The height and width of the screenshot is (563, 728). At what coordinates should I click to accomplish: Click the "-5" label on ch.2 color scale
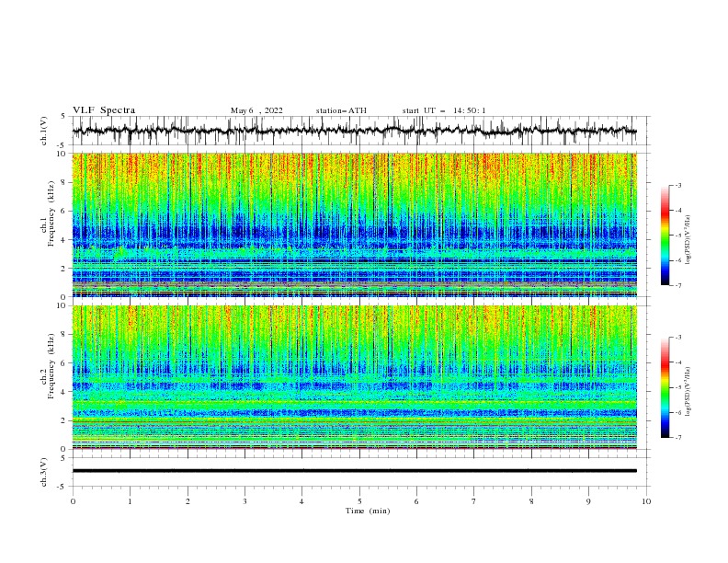click(x=677, y=387)
